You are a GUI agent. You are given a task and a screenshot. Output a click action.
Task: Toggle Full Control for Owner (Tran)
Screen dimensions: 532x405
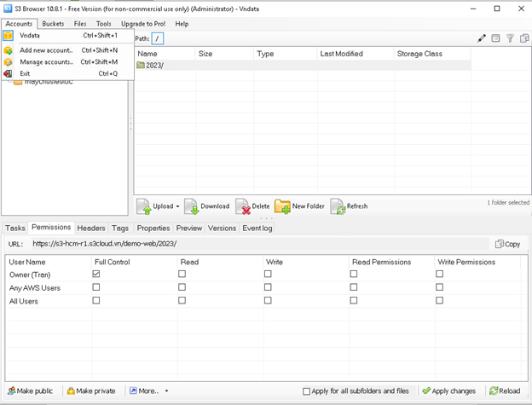click(96, 275)
